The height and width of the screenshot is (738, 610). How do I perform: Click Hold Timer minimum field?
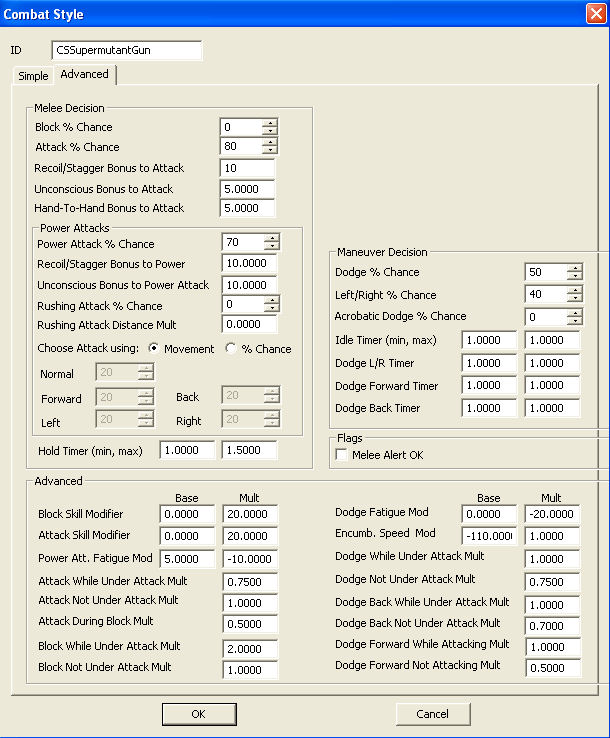[x=187, y=450]
